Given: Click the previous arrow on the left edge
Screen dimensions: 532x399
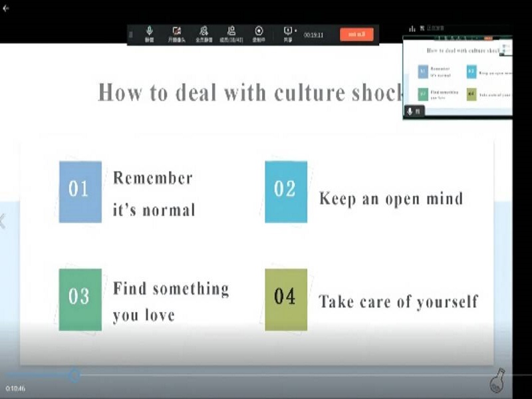Looking at the screenshot, I should (x=3, y=221).
